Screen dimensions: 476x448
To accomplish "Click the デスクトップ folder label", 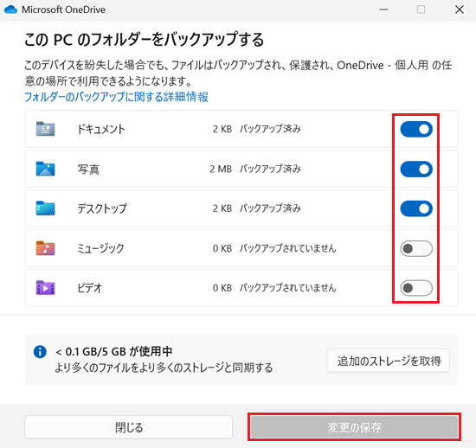I will [x=102, y=208].
